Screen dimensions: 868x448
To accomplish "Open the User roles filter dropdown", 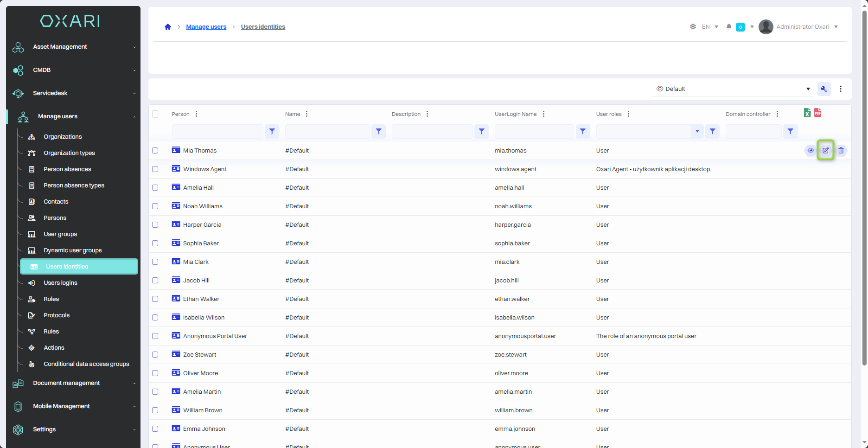I will tap(697, 132).
